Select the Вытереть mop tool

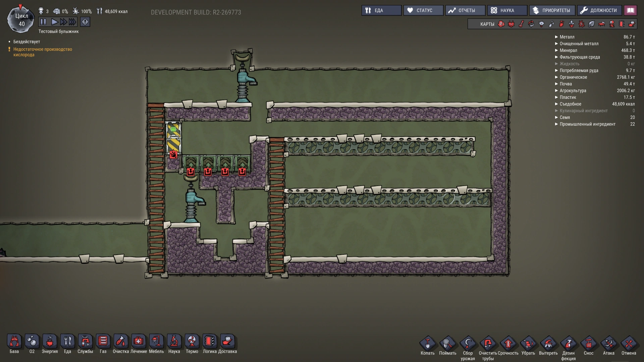(x=548, y=344)
